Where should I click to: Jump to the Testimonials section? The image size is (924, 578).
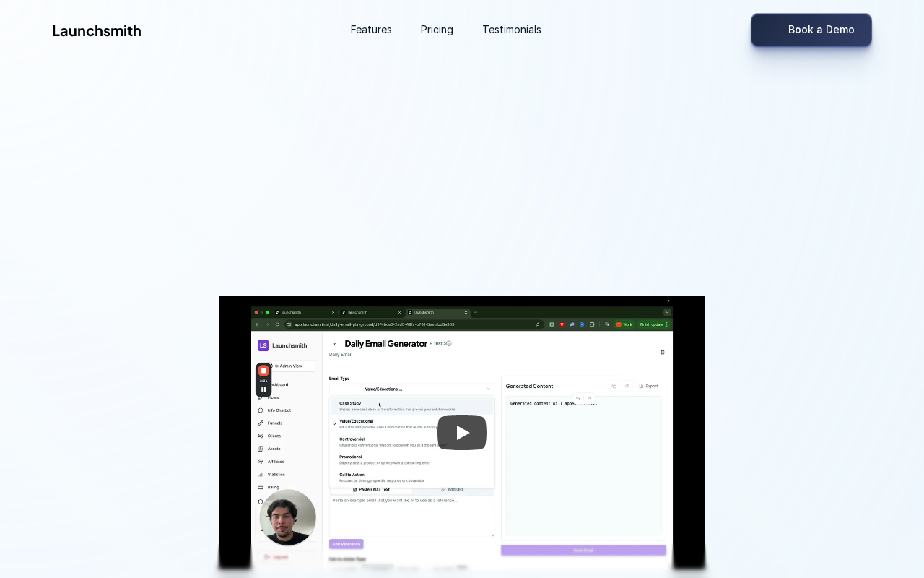coord(512,30)
